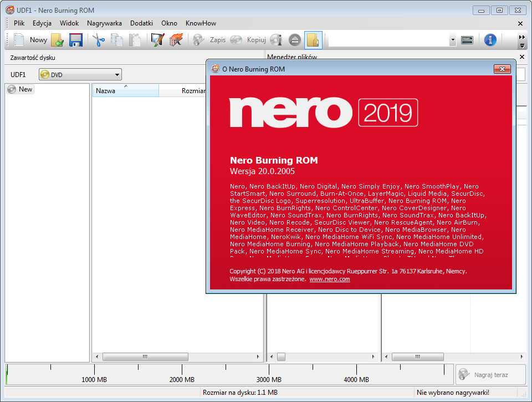This screenshot has width=532, height=402.
Task: Toggle the file browser folder icon
Action: click(313, 40)
